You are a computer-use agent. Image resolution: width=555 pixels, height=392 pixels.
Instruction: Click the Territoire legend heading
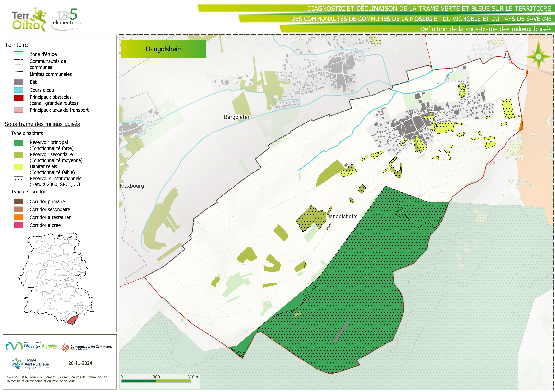(16, 45)
